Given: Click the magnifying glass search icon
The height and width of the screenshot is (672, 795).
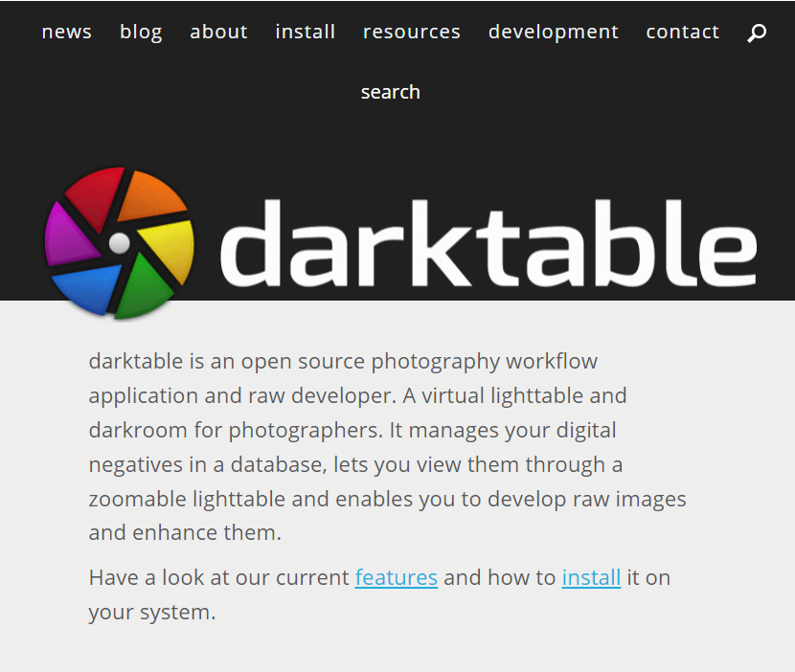Looking at the screenshot, I should (x=757, y=33).
